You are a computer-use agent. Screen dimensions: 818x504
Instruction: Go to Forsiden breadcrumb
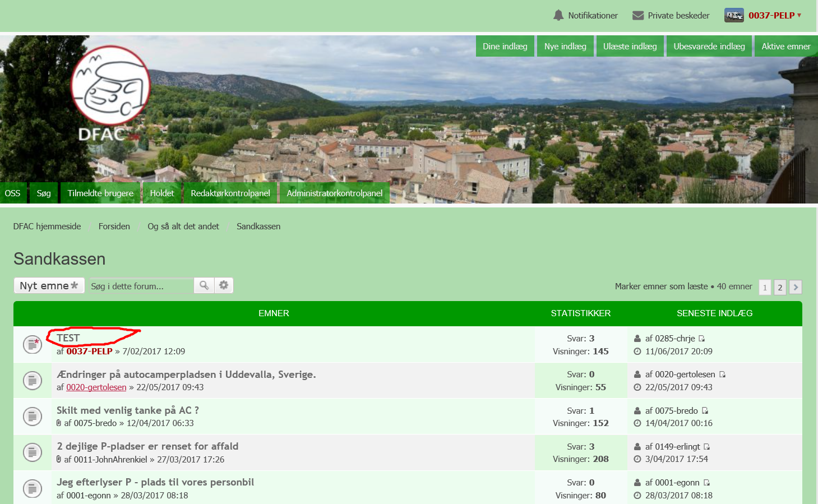pyautogui.click(x=114, y=226)
